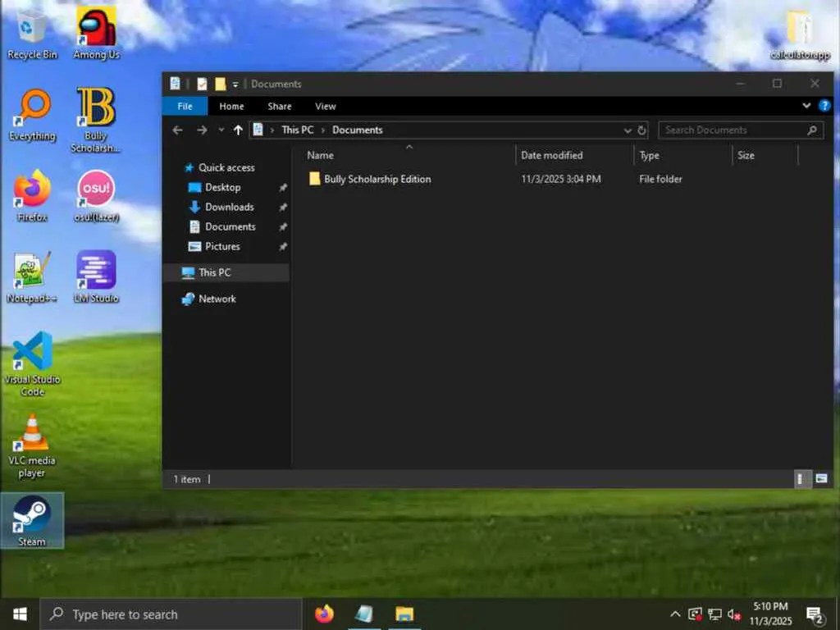Select the Visual Studio Code desktop shortcut
840x630 pixels.
click(x=32, y=364)
